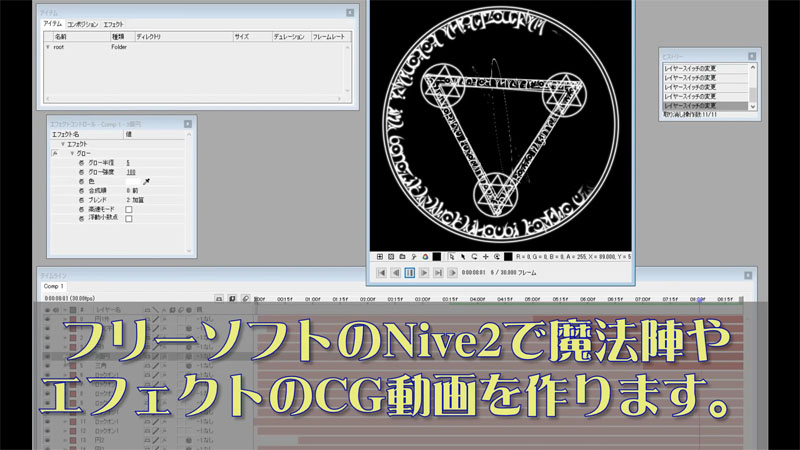Select highlighted last history entry

tap(705, 106)
